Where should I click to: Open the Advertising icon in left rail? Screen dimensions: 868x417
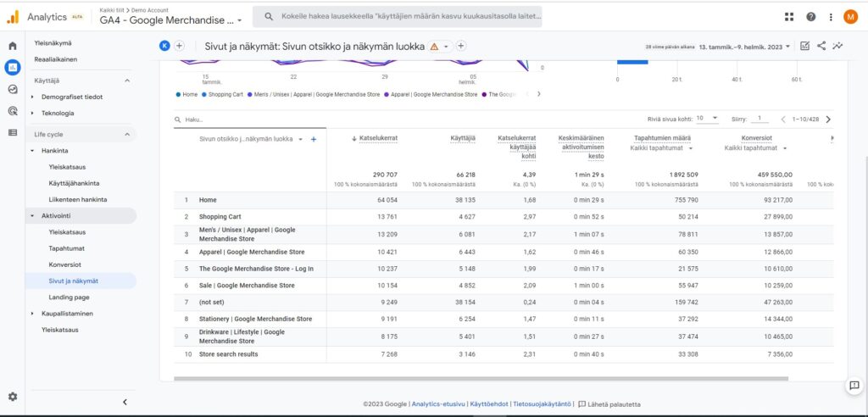[12, 111]
